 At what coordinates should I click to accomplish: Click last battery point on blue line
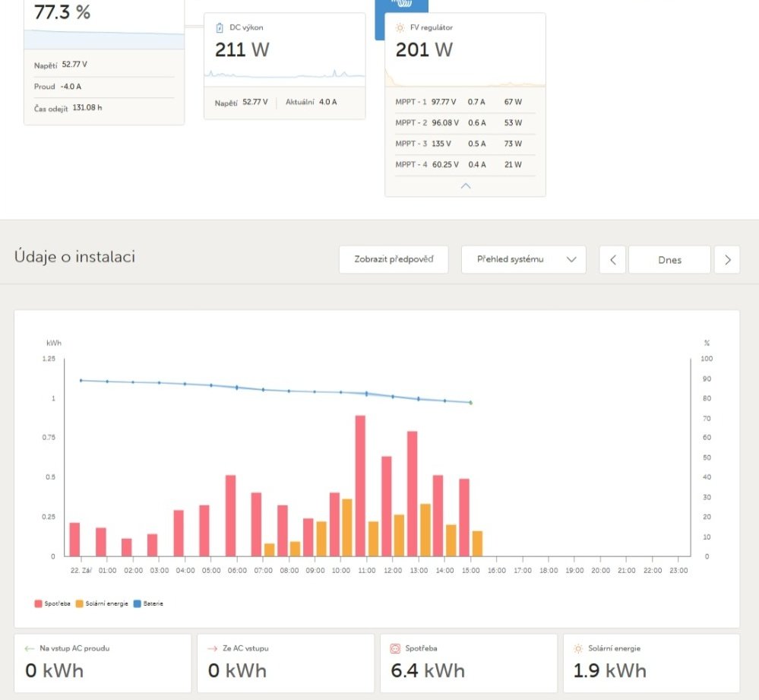point(471,403)
